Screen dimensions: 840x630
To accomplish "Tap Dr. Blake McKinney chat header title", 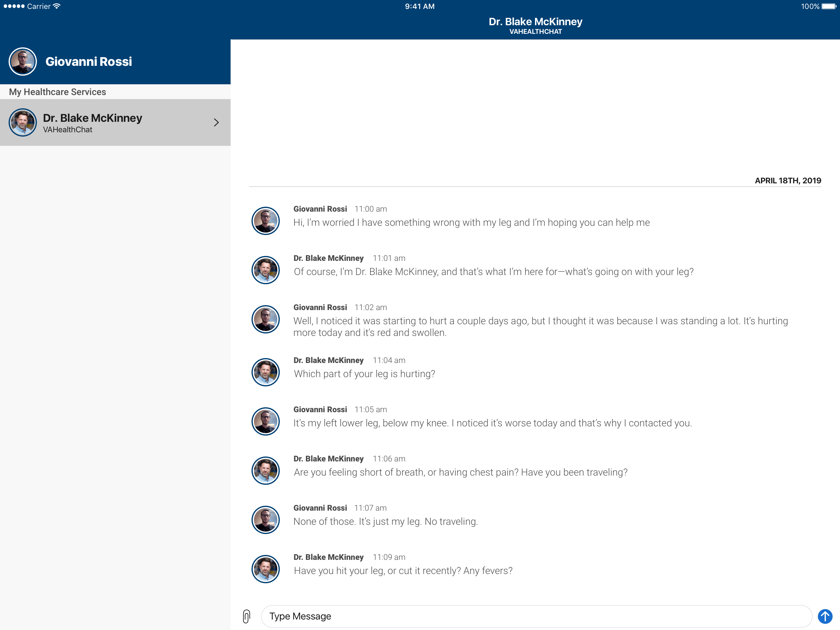I will [x=535, y=22].
